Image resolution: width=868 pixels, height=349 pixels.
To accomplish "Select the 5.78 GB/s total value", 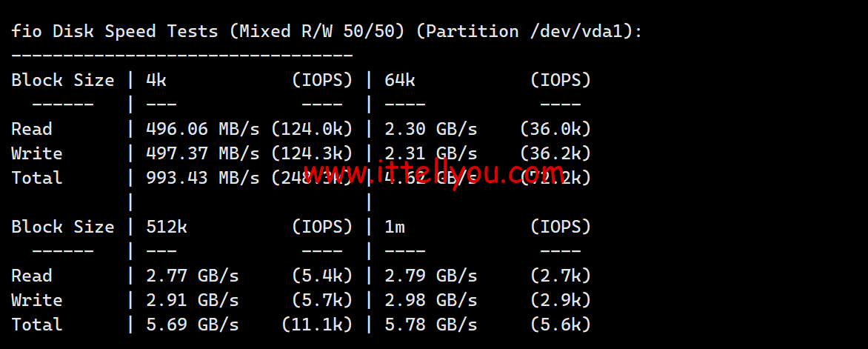I will point(430,325).
